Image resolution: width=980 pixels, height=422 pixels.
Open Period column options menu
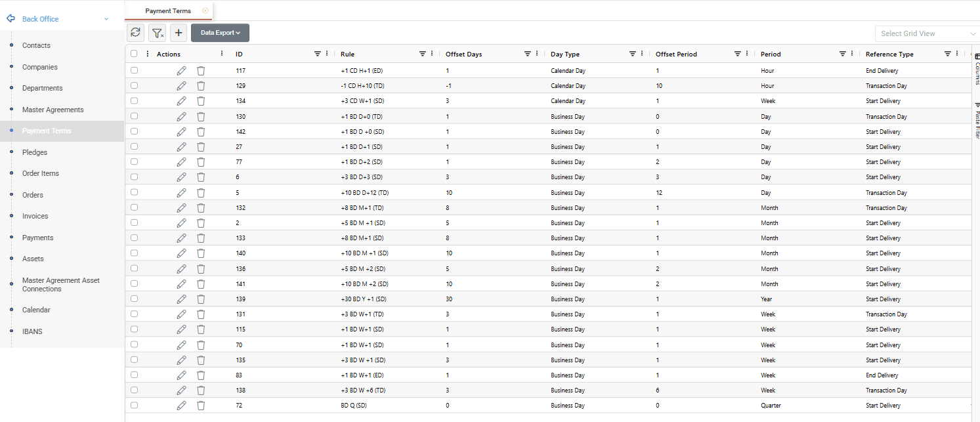(852, 54)
